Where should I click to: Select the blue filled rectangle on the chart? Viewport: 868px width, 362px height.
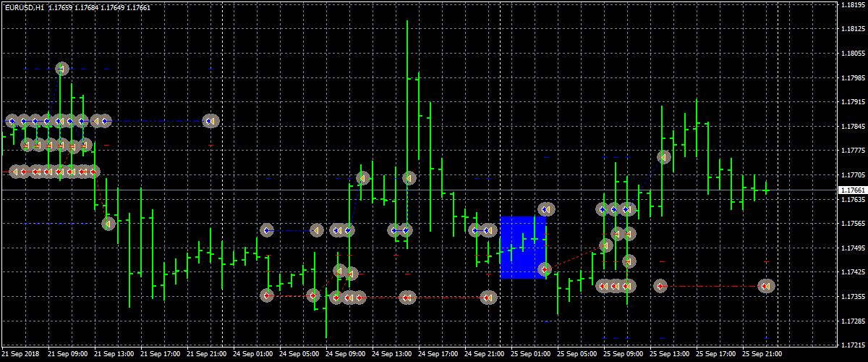click(522, 248)
